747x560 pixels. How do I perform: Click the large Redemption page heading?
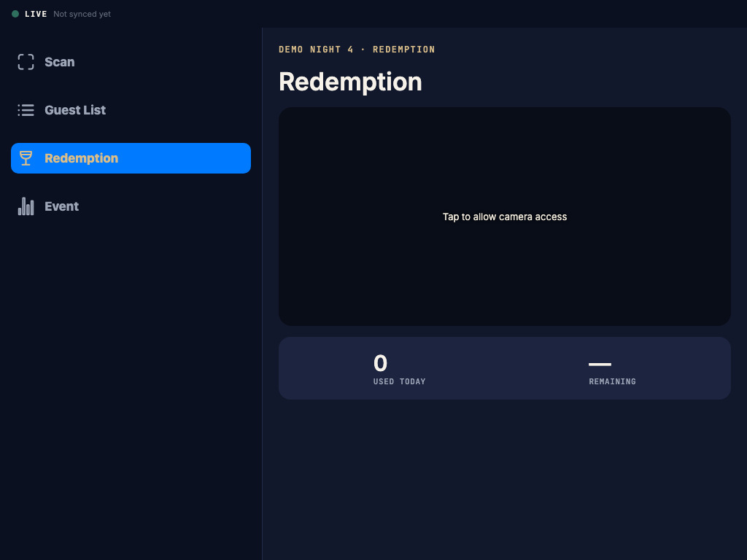pyautogui.click(x=350, y=82)
